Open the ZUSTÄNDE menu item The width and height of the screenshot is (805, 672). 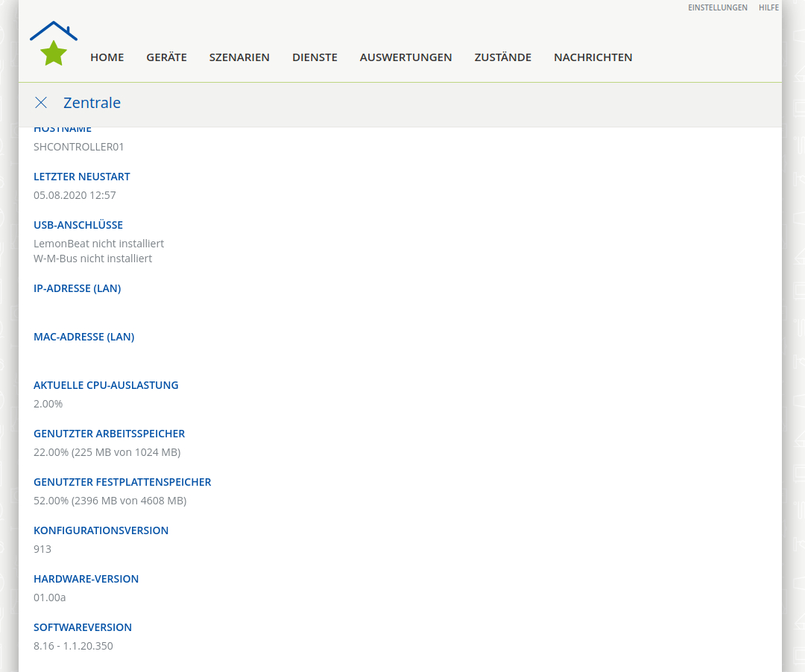point(502,57)
